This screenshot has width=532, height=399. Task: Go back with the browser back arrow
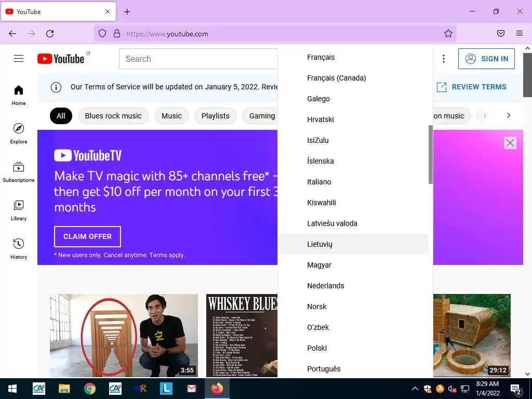coord(12,34)
